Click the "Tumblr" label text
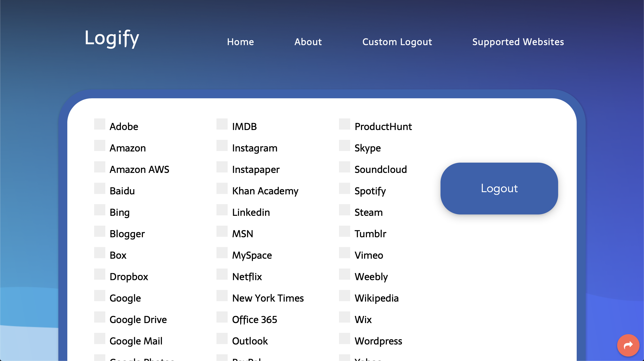This screenshot has height=361, width=644. 371,234
